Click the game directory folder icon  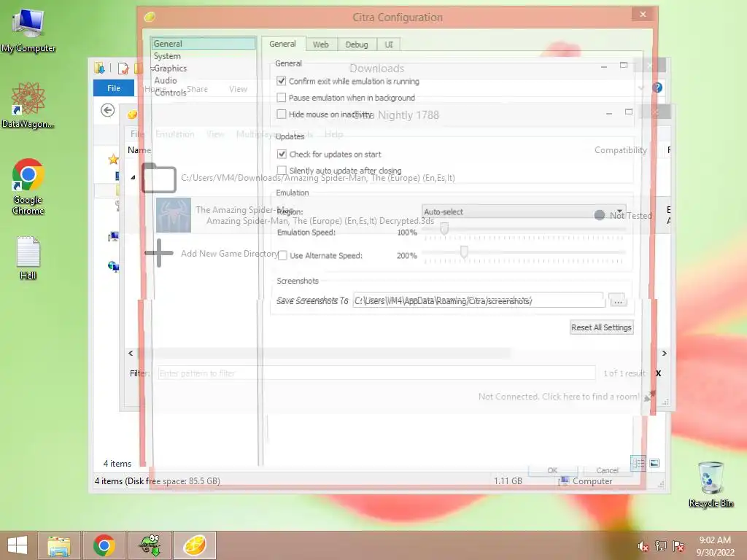coord(159,178)
